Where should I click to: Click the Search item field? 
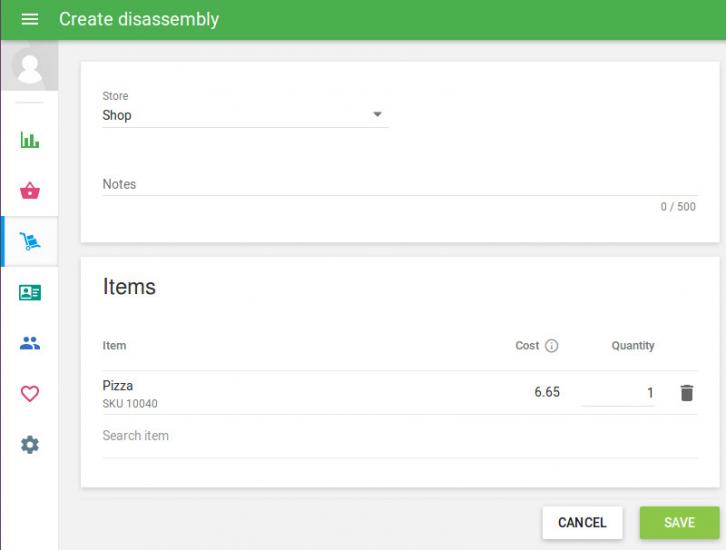pyautogui.click(x=398, y=436)
